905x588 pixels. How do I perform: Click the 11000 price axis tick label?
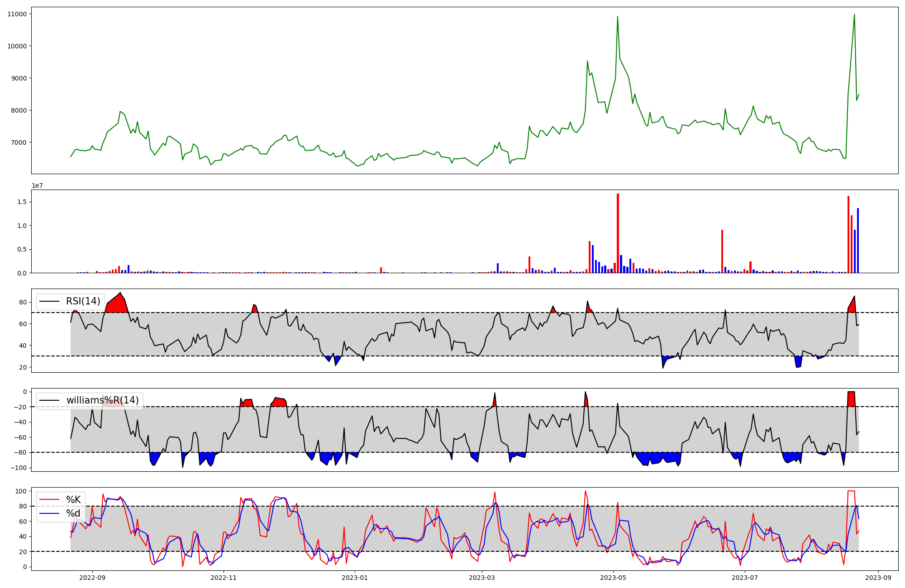point(16,14)
